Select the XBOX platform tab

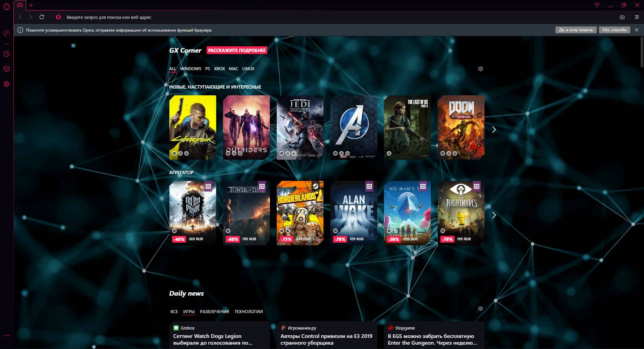[219, 68]
